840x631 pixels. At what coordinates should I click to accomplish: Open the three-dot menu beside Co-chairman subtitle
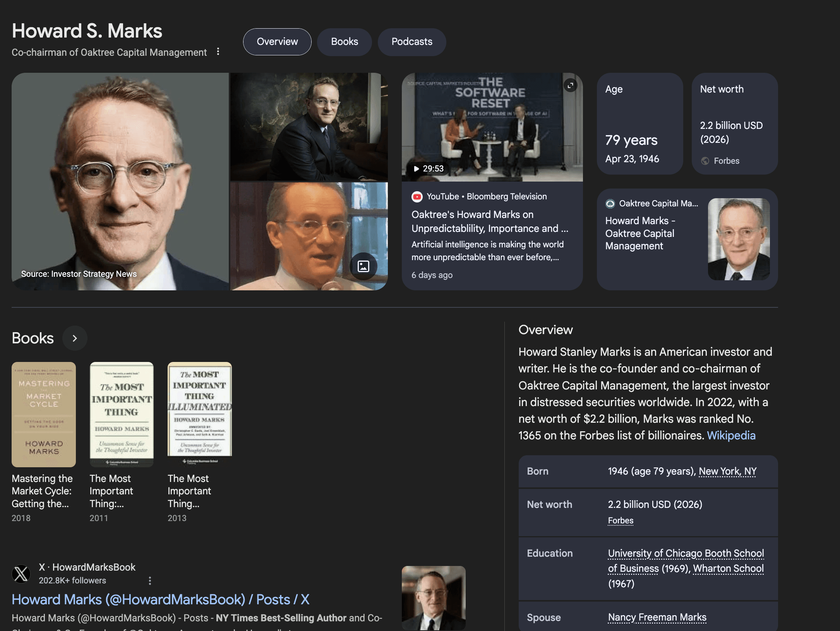[x=218, y=51]
